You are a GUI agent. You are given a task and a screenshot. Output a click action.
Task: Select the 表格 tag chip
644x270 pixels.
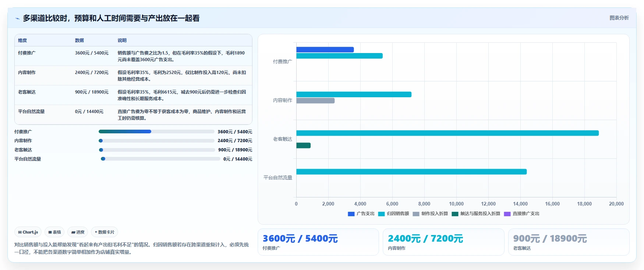pyautogui.click(x=54, y=232)
